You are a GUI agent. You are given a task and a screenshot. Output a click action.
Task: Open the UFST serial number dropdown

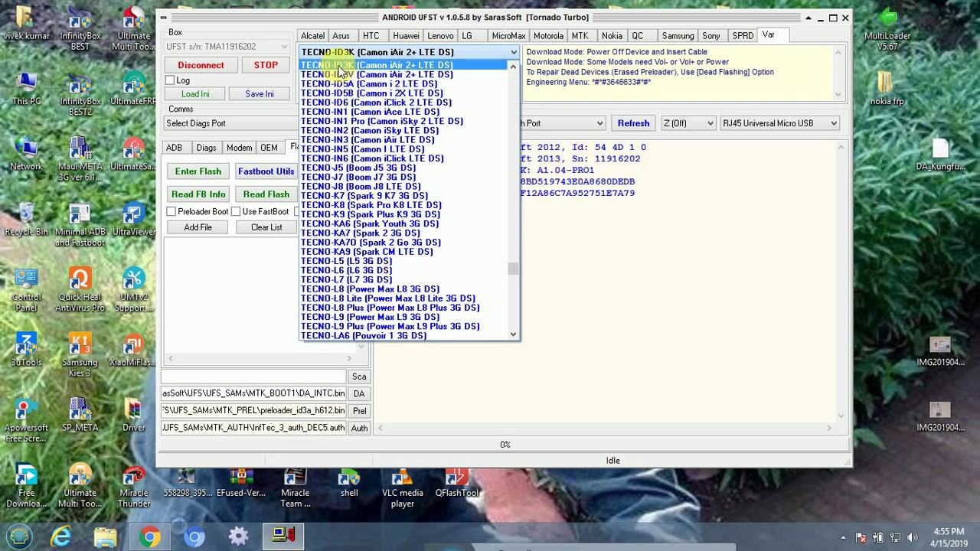(x=283, y=47)
